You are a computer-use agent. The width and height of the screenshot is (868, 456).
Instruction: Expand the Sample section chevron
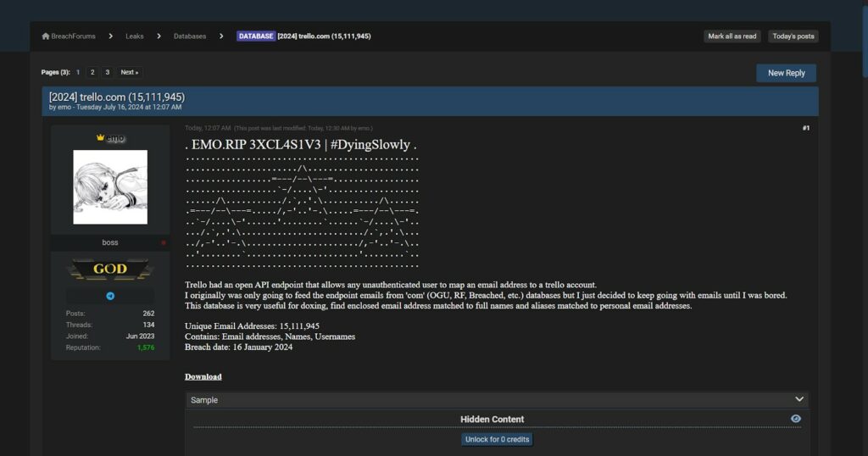point(799,399)
